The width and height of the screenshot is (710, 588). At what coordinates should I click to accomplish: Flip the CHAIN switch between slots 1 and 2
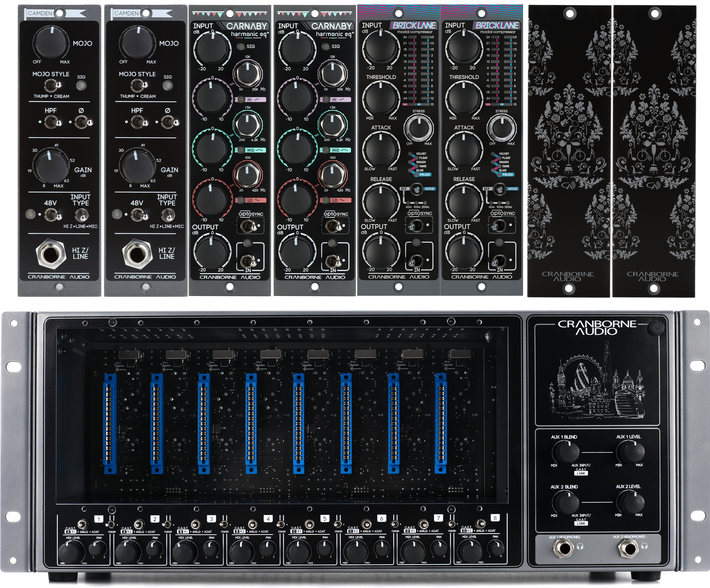coord(111,525)
